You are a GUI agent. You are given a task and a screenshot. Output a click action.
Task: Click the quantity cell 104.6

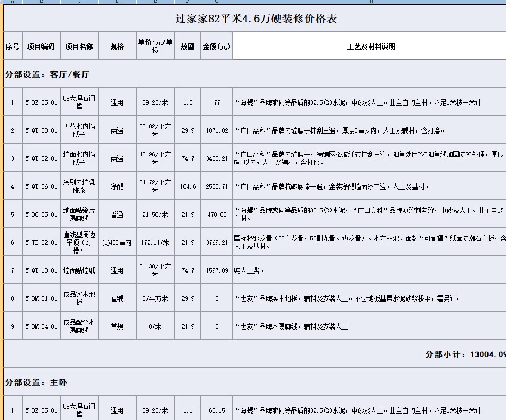pyautogui.click(x=188, y=186)
